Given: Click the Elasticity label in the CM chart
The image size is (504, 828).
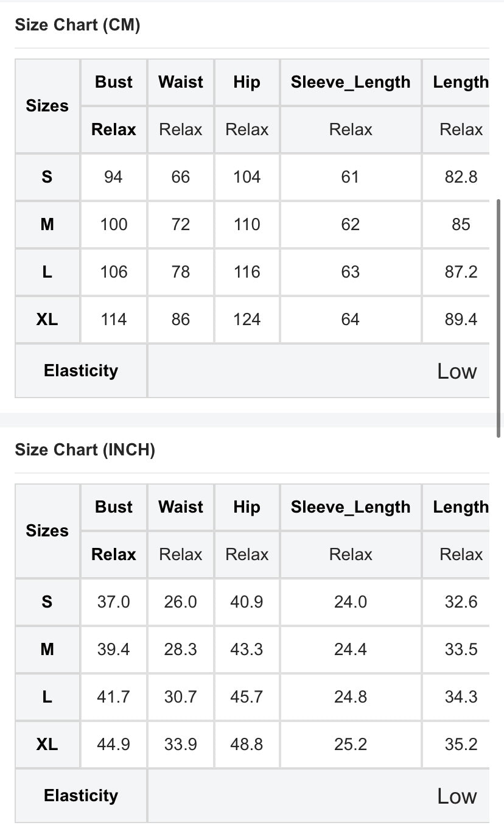Looking at the screenshot, I should click(x=81, y=371).
